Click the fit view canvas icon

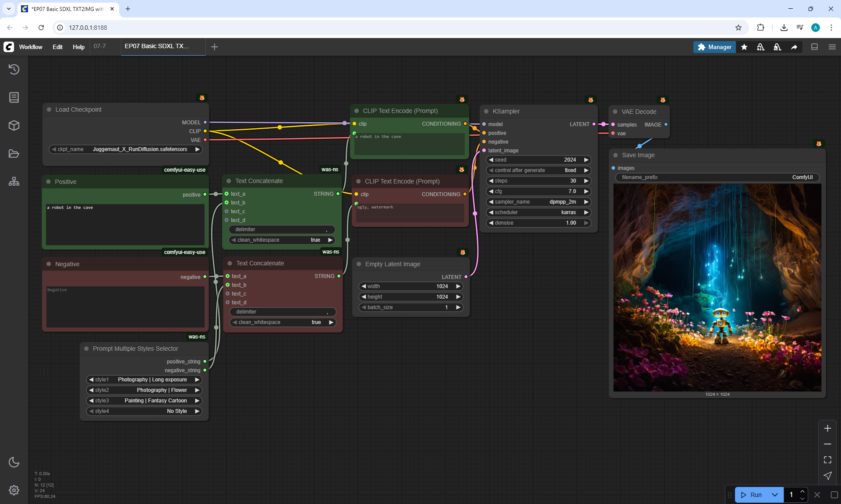[x=827, y=460]
